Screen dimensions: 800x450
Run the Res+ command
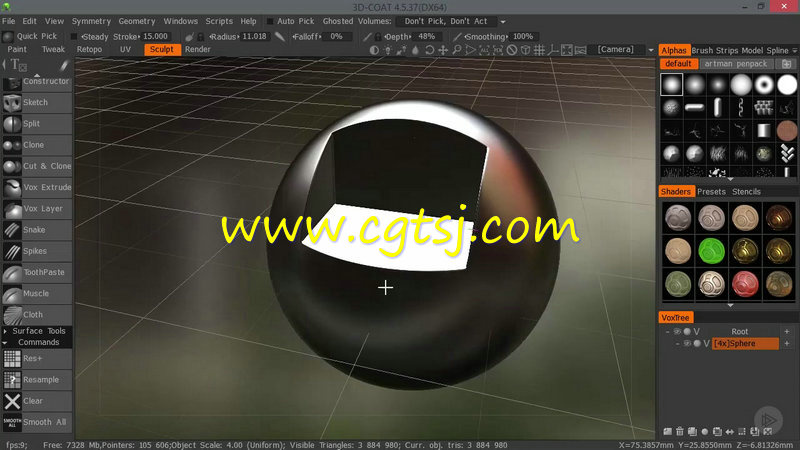click(x=37, y=359)
